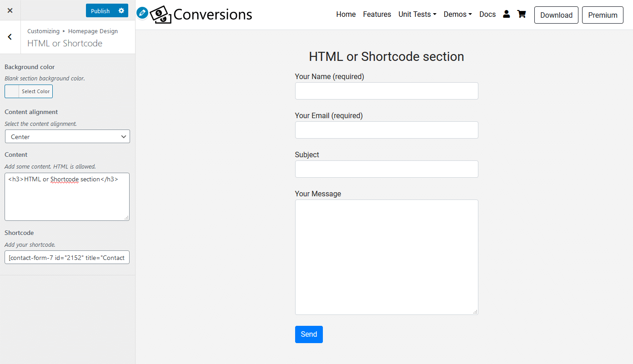This screenshot has height=364, width=633.
Task: Open the shopping cart icon
Action: [x=522, y=14]
